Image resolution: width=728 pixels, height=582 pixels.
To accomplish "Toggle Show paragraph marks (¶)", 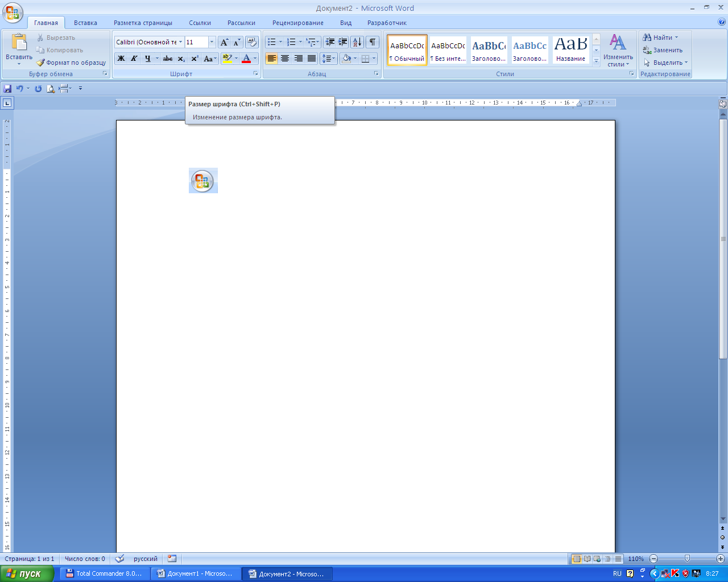I will pos(373,42).
